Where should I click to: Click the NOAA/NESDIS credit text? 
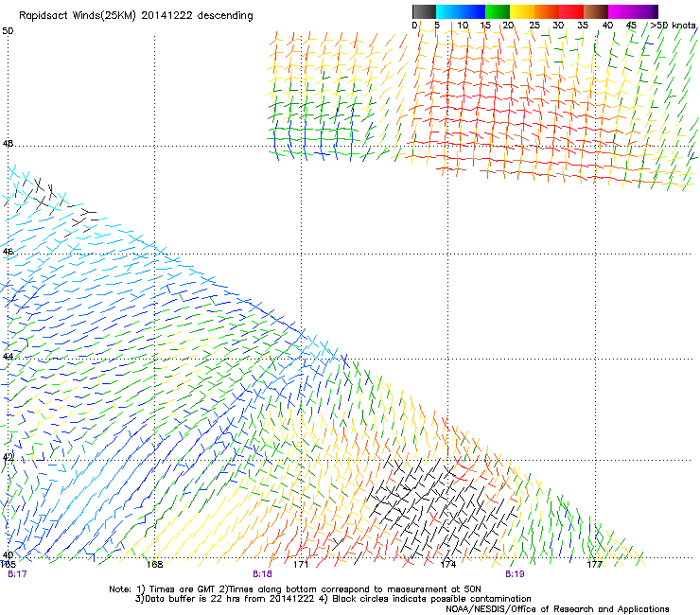coord(557,609)
